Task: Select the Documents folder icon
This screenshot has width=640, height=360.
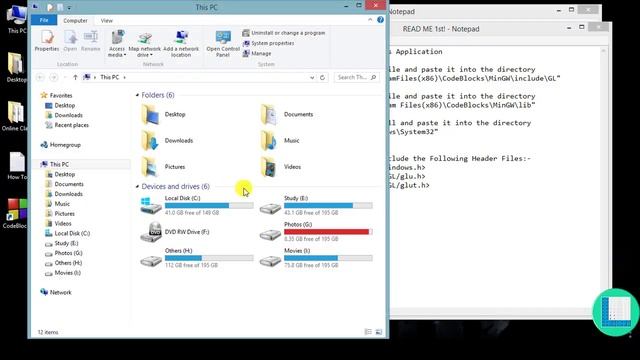Action: (x=269, y=114)
